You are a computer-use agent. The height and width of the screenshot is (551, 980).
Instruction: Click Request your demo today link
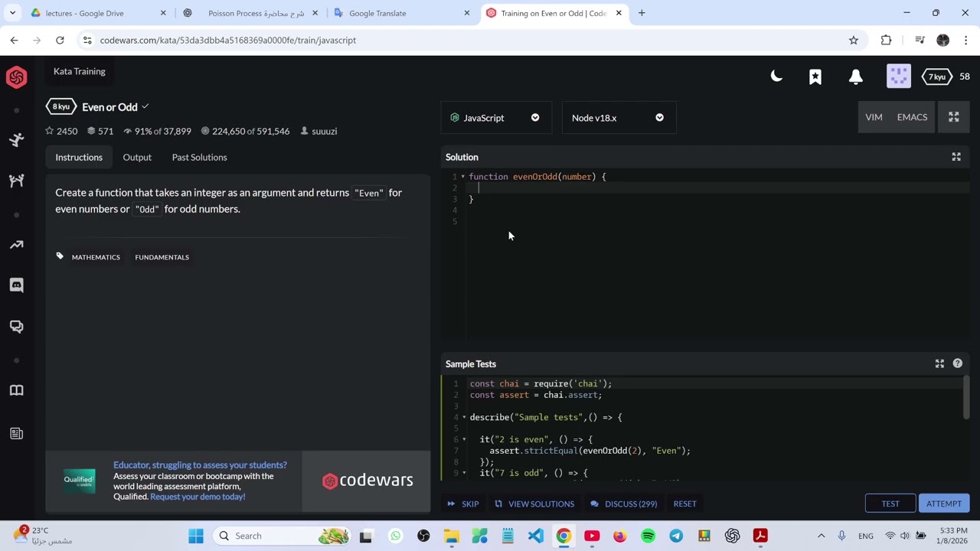[x=198, y=497]
